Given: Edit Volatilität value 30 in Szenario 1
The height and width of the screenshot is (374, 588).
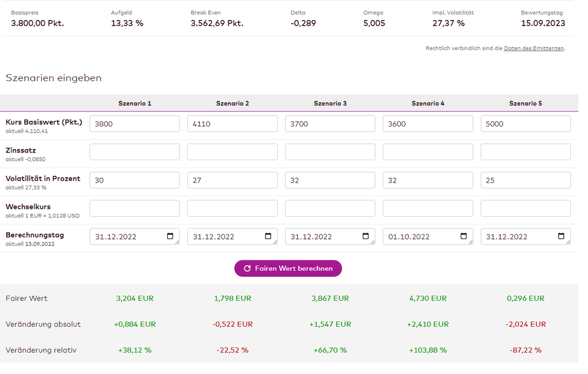Looking at the screenshot, I should 134,180.
